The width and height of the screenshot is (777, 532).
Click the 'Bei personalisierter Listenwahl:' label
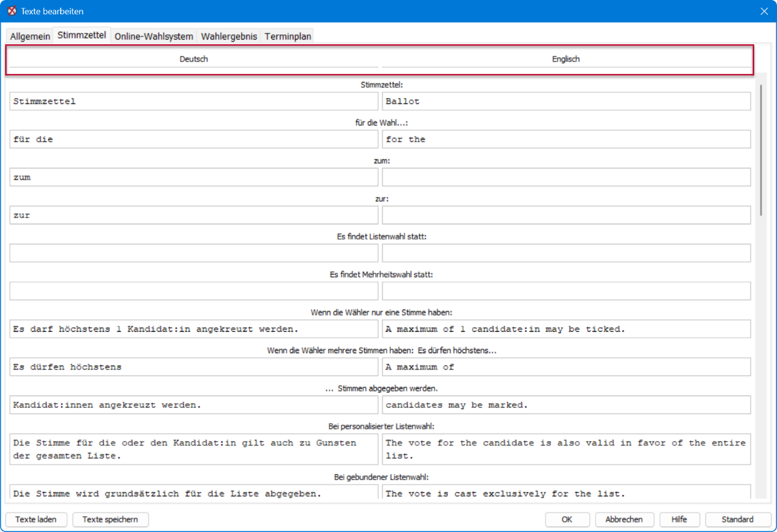(x=382, y=426)
